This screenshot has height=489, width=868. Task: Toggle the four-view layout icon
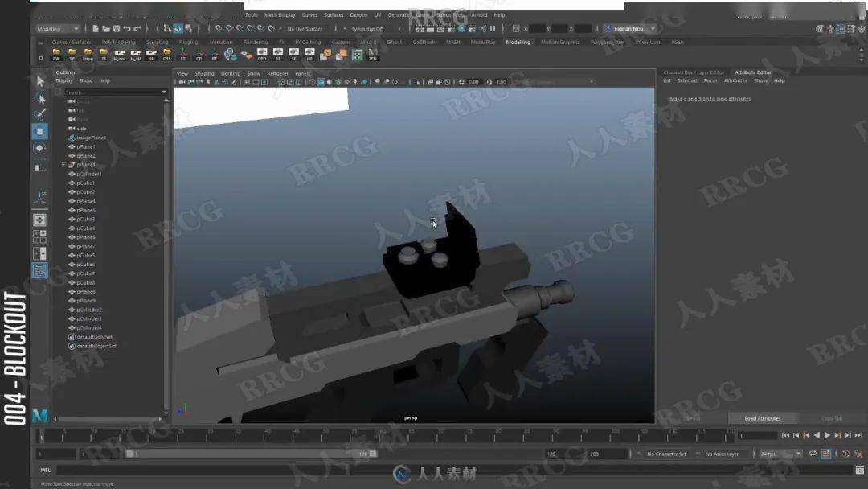[x=40, y=237]
